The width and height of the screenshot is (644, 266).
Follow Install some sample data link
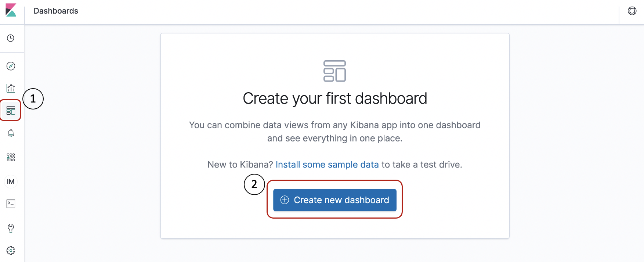coord(327,165)
